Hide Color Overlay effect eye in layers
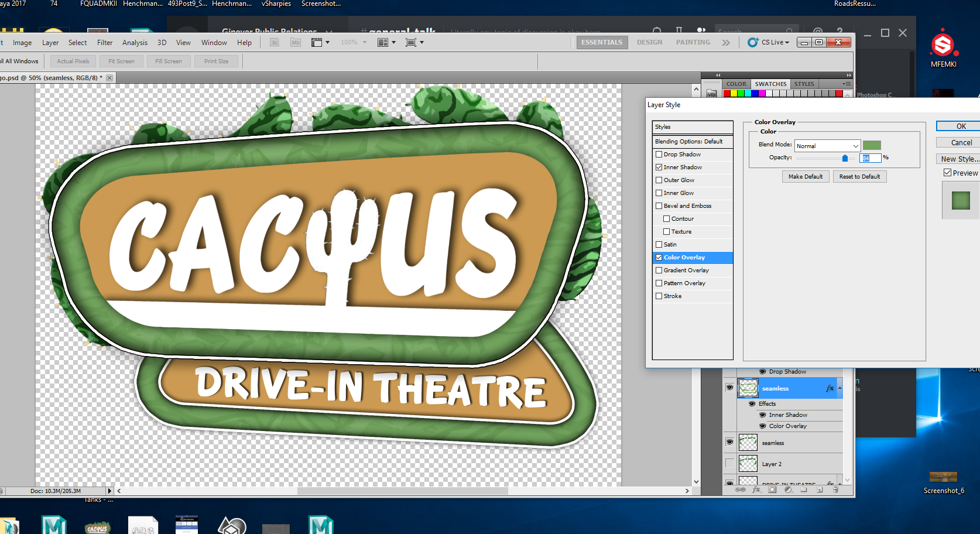Viewport: 980px width, 534px height. (763, 426)
